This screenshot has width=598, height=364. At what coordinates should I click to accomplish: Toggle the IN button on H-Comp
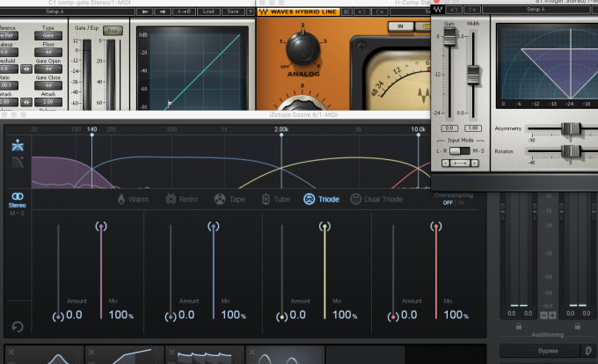[400, 26]
